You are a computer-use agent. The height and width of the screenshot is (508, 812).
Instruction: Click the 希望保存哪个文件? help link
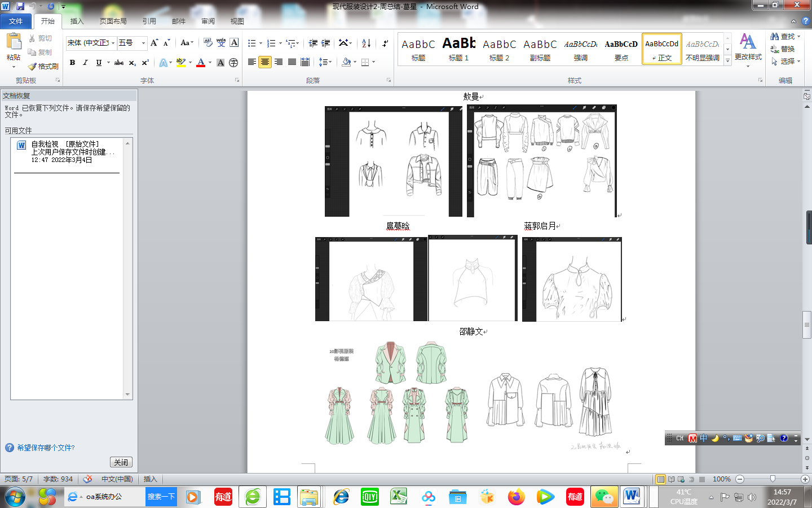coord(46,448)
